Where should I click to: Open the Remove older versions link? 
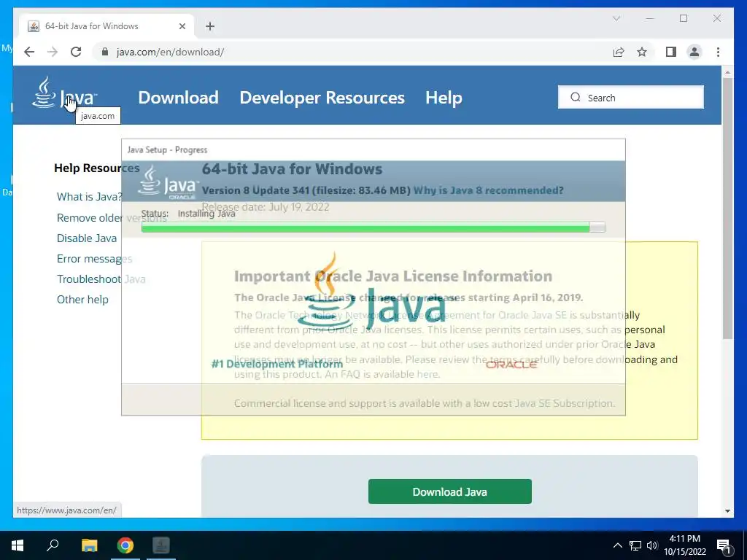[112, 217]
